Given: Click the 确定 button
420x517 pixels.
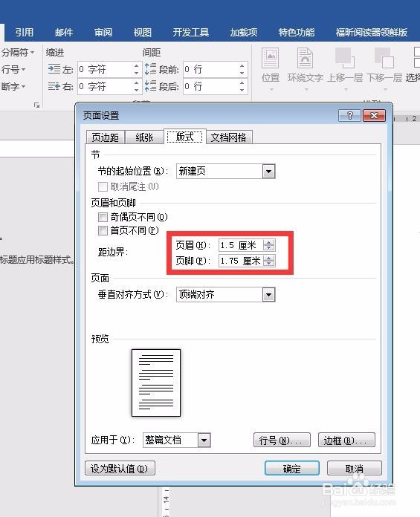Looking at the screenshot, I should (x=292, y=468).
